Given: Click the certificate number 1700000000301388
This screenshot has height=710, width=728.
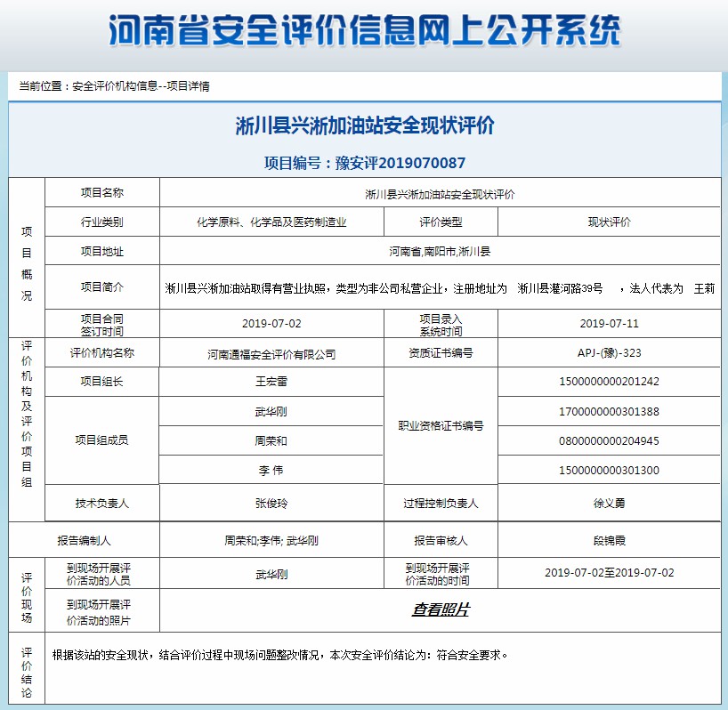Looking at the screenshot, I should (609, 412).
